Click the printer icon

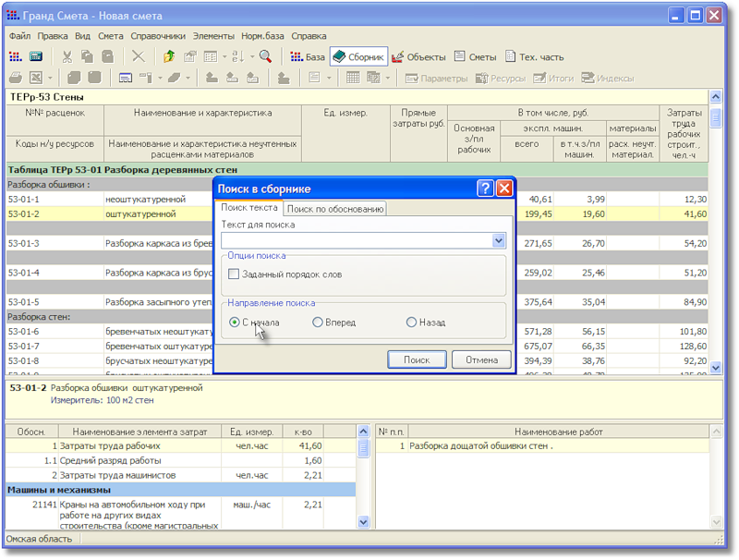16,78
